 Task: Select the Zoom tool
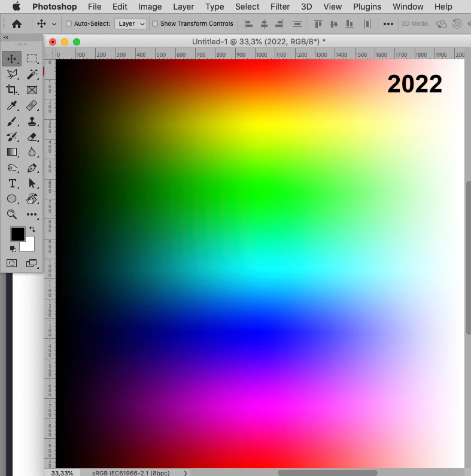[x=12, y=214]
